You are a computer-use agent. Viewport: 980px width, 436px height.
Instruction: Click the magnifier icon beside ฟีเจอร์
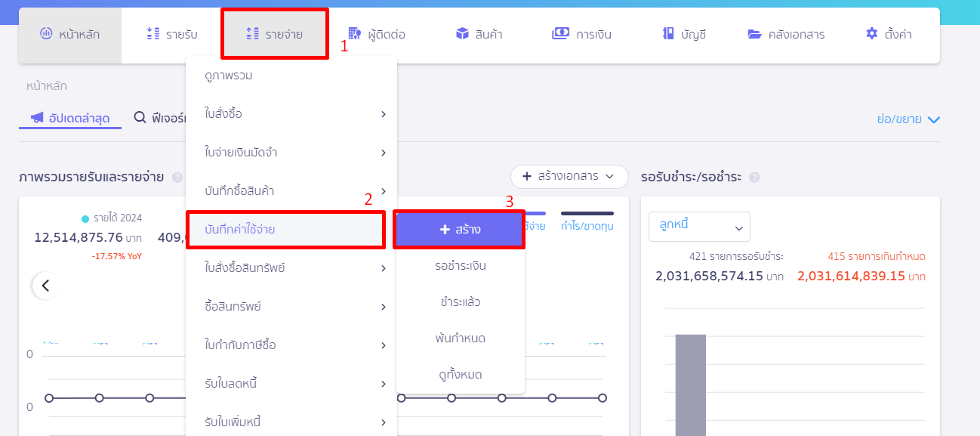(140, 118)
